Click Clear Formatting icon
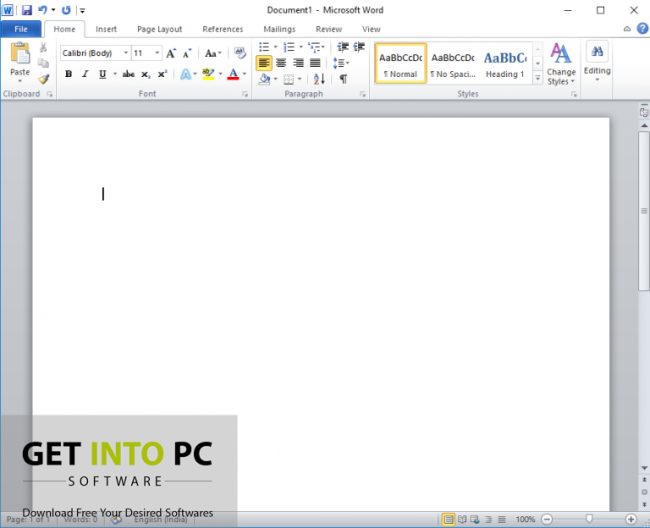This screenshot has width=650, height=528. click(x=240, y=53)
